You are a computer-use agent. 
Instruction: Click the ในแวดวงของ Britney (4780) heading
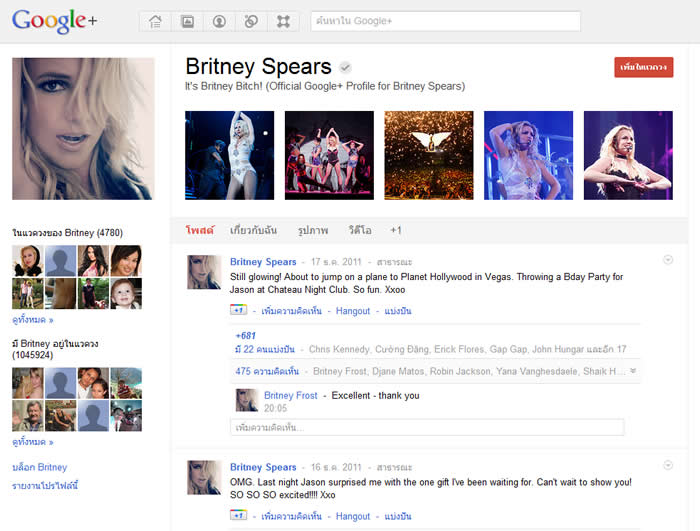tap(67, 233)
